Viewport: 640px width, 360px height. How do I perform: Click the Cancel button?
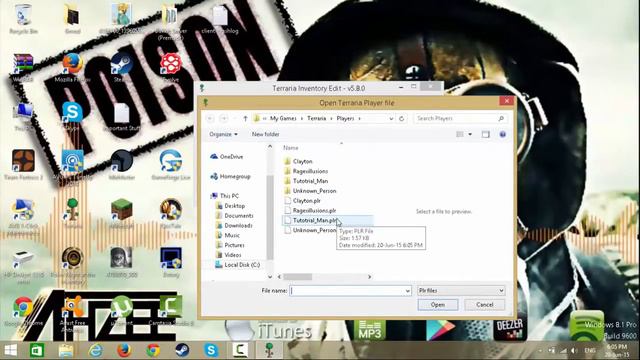pyautogui.click(x=484, y=305)
